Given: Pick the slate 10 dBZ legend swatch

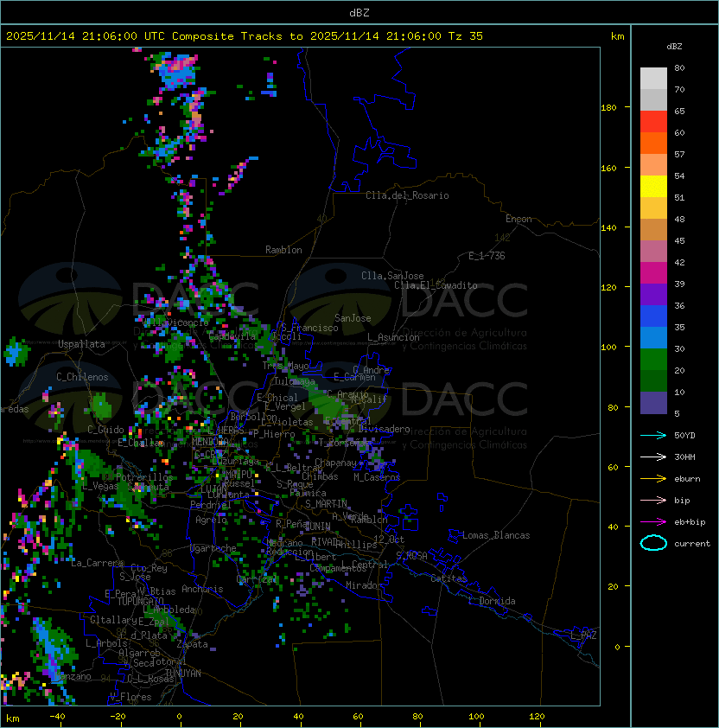Looking at the screenshot, I should (x=653, y=403).
